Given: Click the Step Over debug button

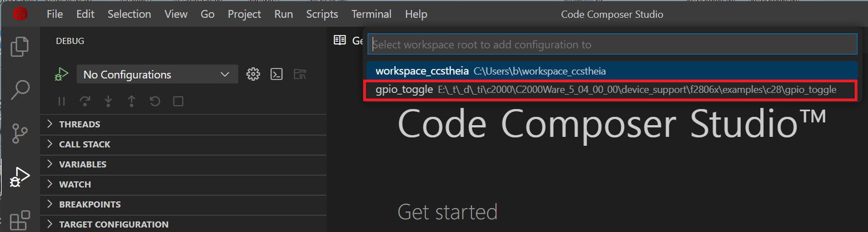Looking at the screenshot, I should click(85, 101).
